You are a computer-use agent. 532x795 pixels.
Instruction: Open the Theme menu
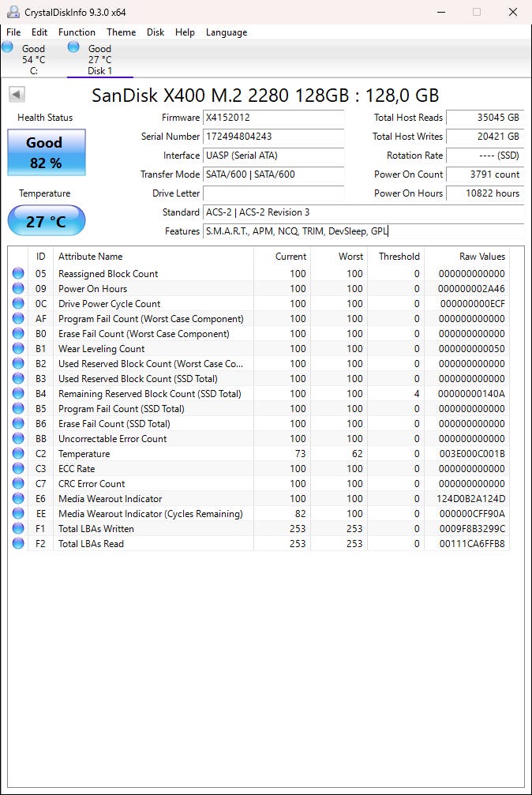tap(122, 32)
